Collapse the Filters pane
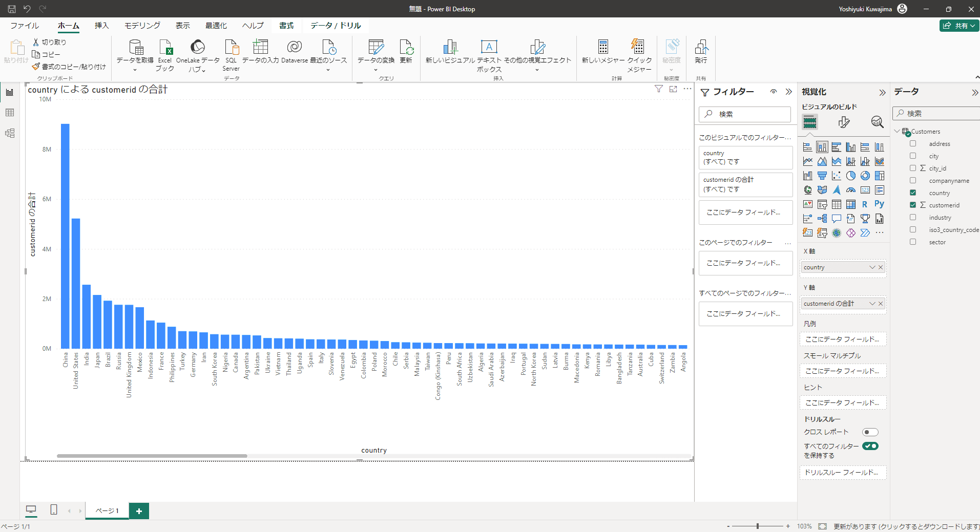The height and width of the screenshot is (532, 980). (789, 92)
